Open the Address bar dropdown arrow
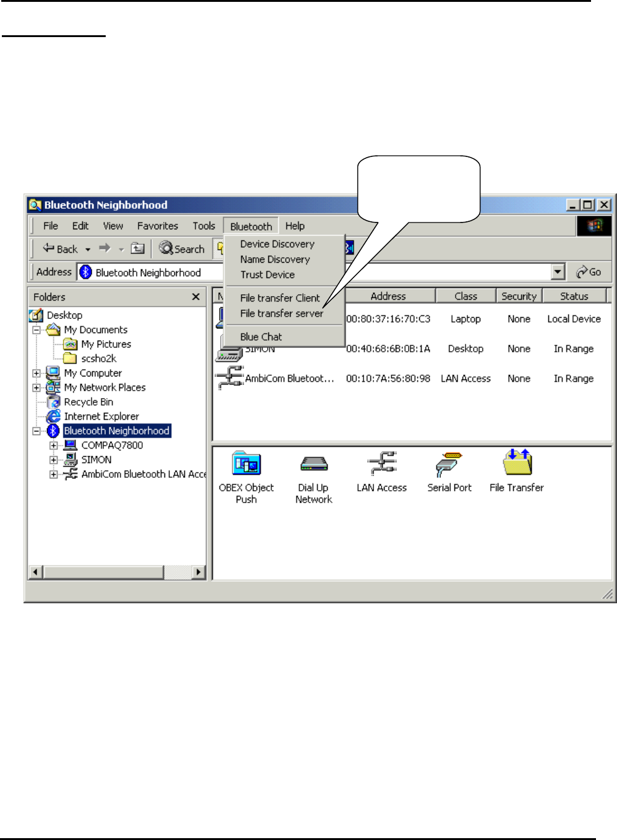This screenshot has width=617, height=840. tap(558, 271)
